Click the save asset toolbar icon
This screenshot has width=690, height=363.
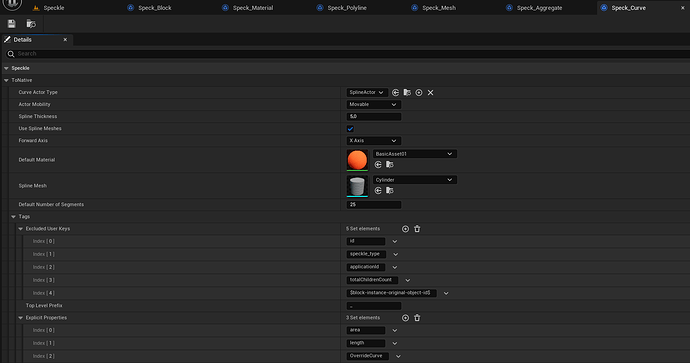(x=11, y=24)
